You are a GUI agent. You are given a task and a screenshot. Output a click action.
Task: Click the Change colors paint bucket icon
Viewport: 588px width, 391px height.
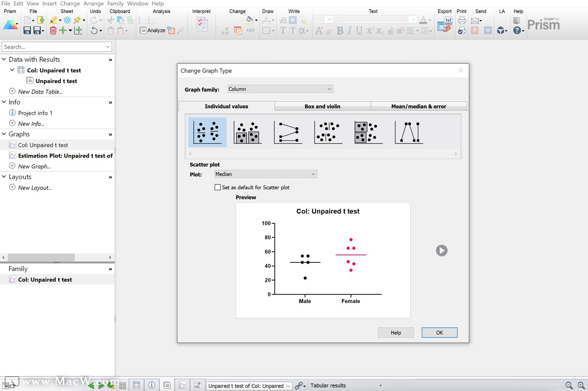tap(249, 20)
